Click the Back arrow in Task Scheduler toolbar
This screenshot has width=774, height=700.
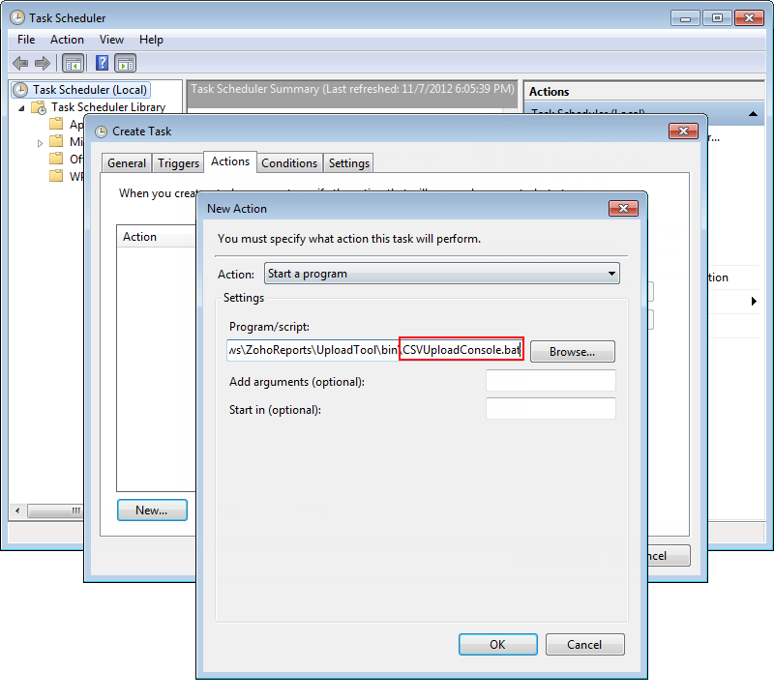coord(20,63)
